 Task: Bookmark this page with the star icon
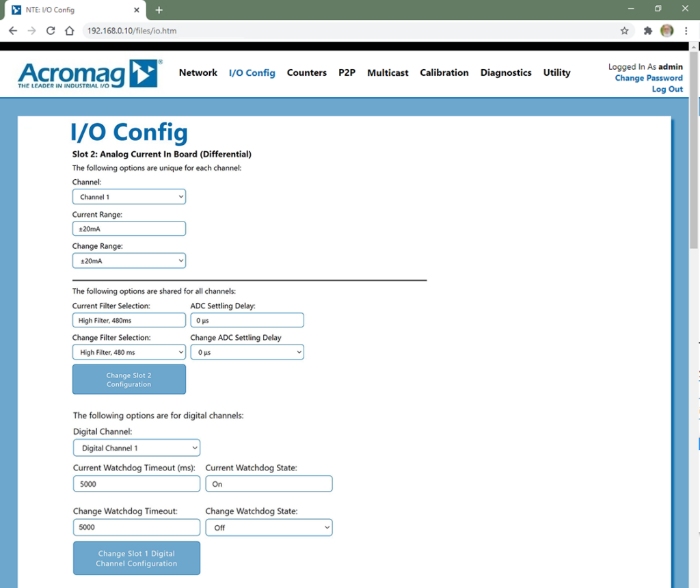click(x=624, y=31)
